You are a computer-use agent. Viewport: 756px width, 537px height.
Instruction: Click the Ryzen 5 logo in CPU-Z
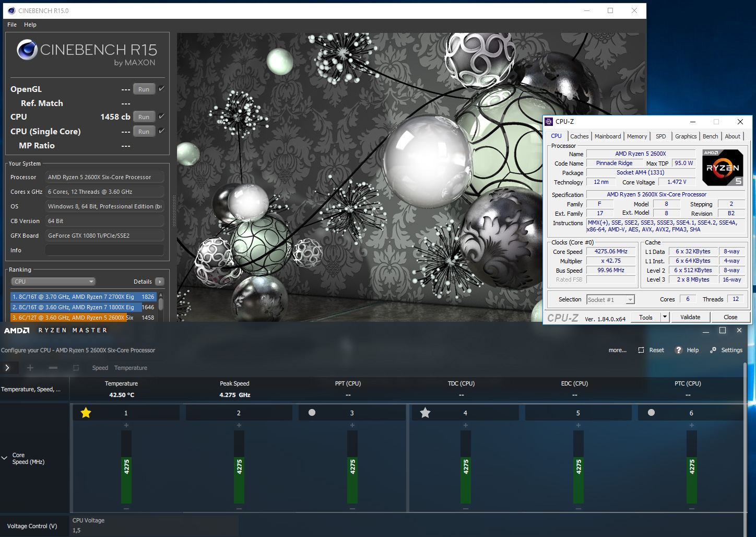pyautogui.click(x=723, y=168)
